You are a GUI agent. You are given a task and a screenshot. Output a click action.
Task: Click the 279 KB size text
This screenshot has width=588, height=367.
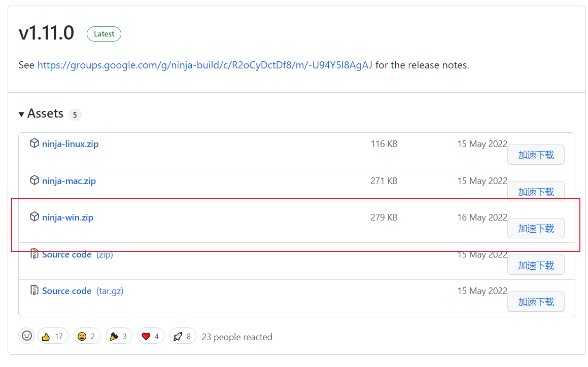coord(384,217)
